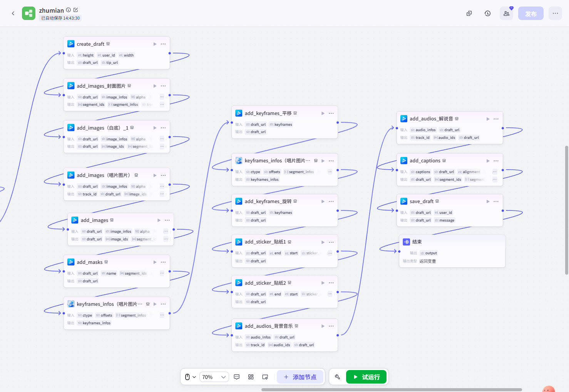Edit the zhumian workflow name
Viewport: 569px width, 392px height.
tap(75, 10)
